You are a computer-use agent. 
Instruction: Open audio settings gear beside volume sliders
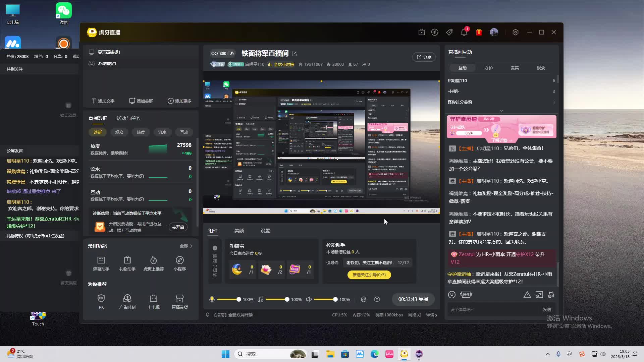pos(377,299)
